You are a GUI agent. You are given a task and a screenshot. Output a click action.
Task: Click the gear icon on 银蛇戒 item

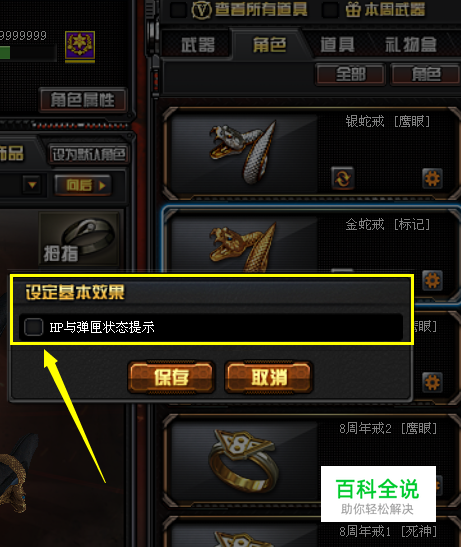432,179
